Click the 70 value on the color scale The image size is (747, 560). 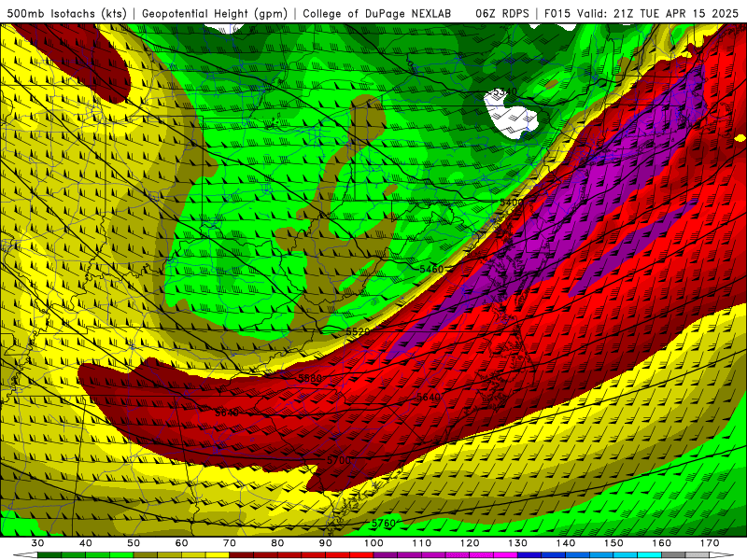tap(230, 543)
